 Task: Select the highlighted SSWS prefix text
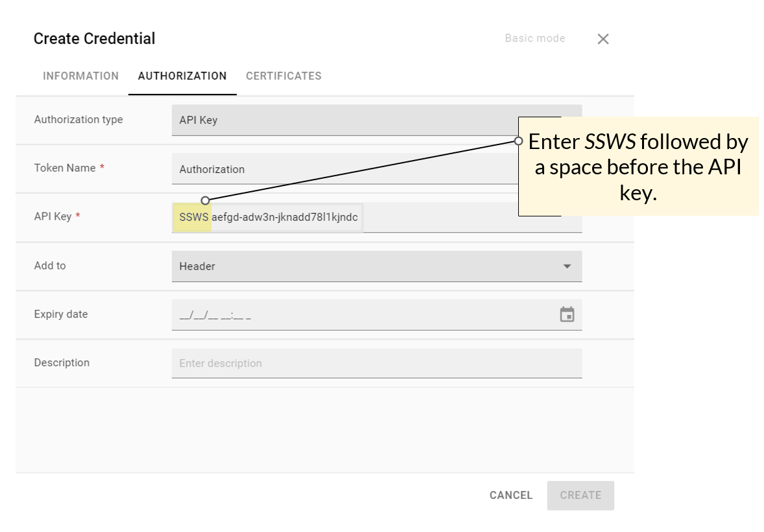(191, 217)
